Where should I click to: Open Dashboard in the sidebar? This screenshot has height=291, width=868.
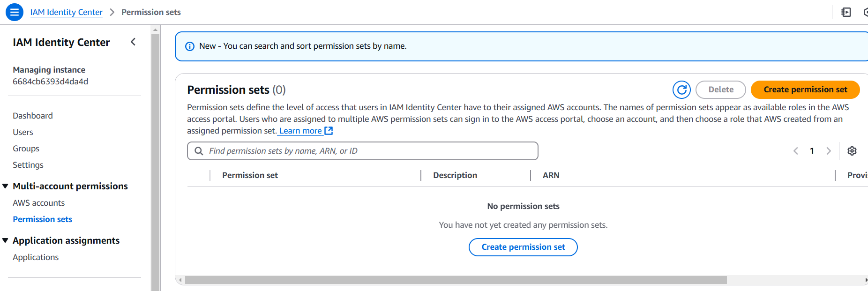coord(33,116)
